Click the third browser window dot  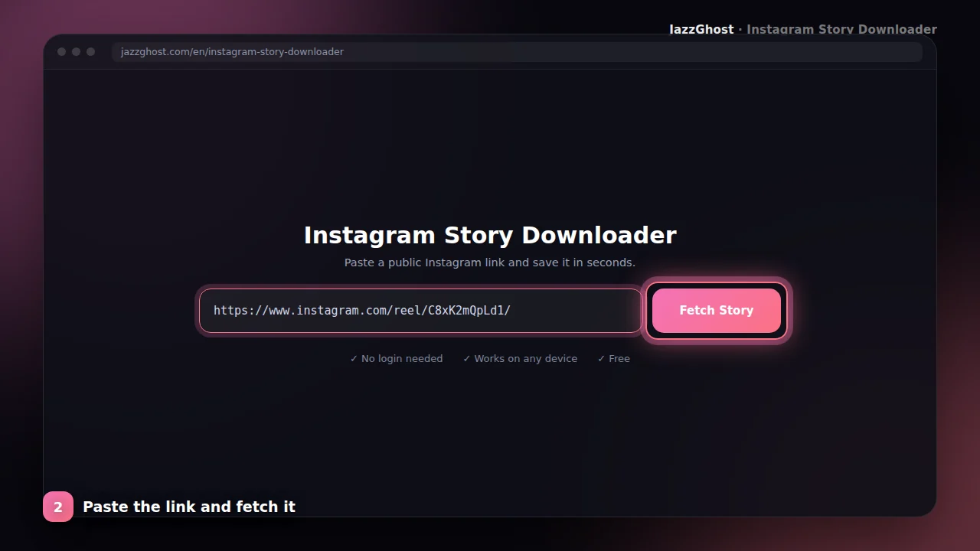[90, 52]
